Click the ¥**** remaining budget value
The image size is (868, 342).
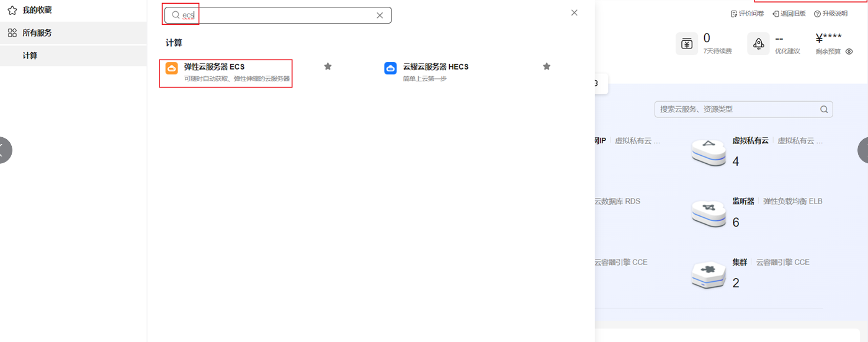point(829,38)
